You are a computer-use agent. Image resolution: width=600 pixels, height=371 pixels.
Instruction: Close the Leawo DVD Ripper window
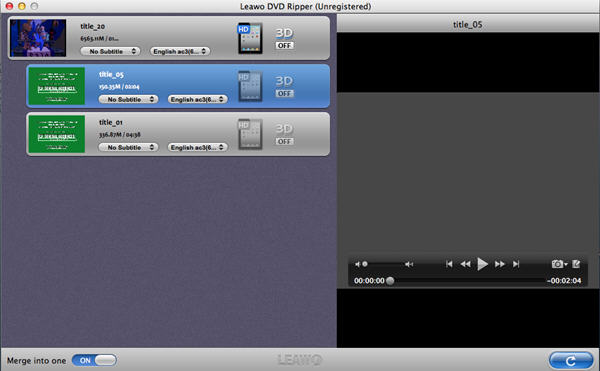(x=9, y=6)
